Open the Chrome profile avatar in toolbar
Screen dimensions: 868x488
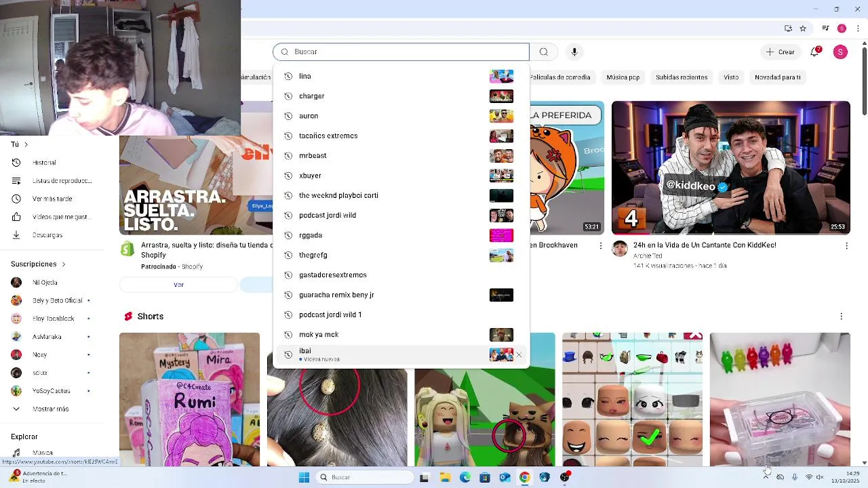[x=842, y=28]
